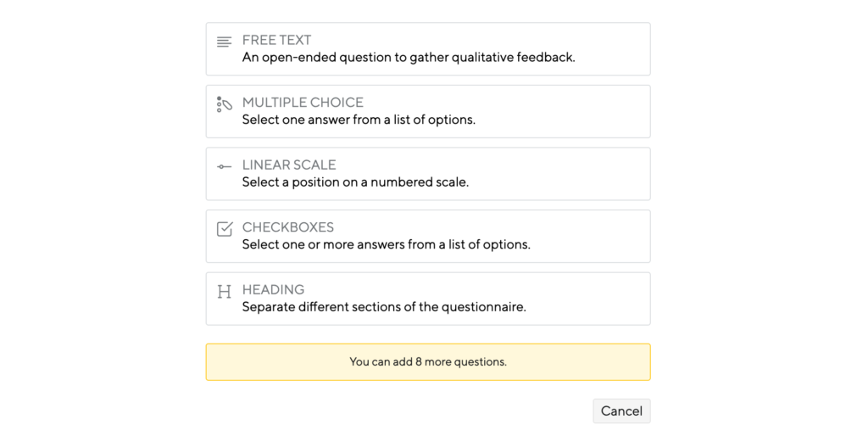Click the Free Text lines icon
The width and height of the screenshot is (868, 436).
pos(224,42)
